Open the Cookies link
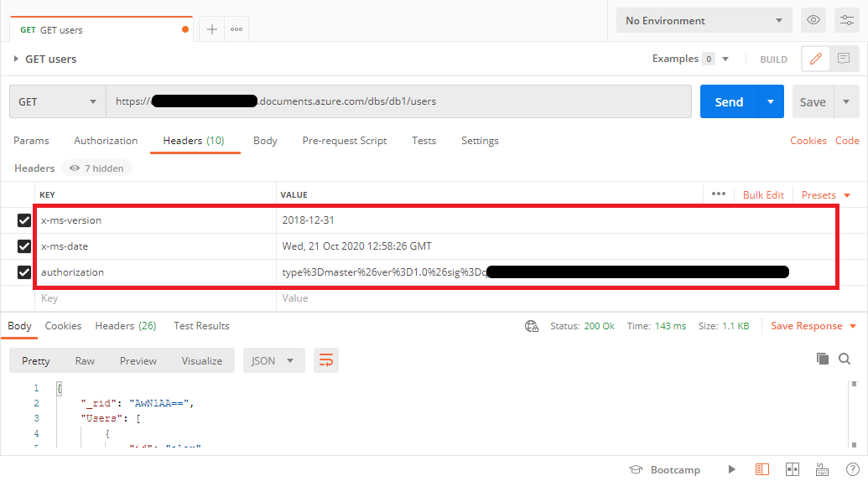 [808, 141]
